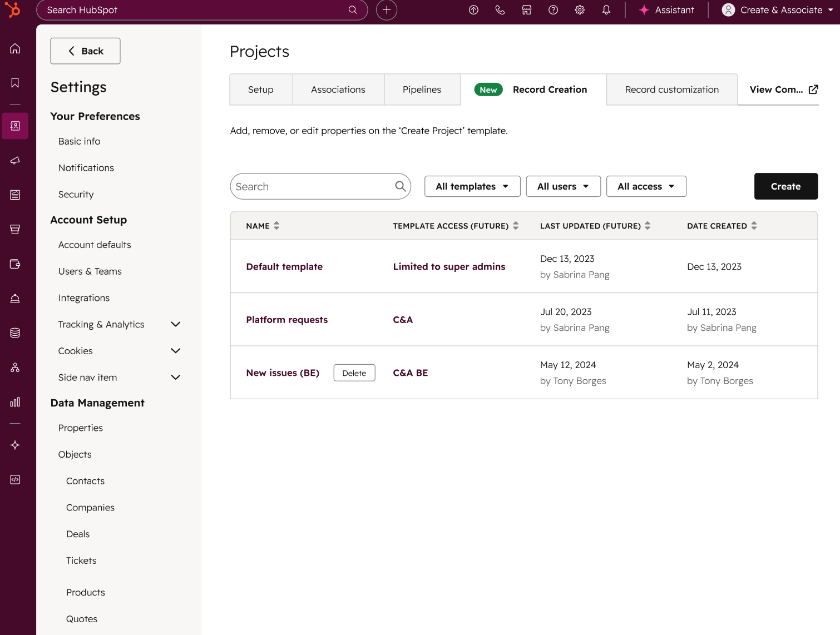
Task: Click the magnifier in Search HubSpot bar
Action: pyautogui.click(x=353, y=9)
